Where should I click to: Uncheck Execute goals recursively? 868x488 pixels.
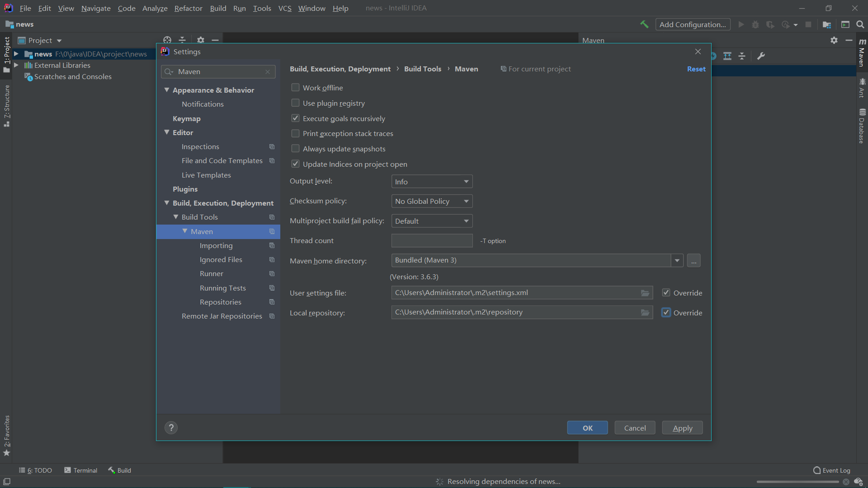pos(295,118)
